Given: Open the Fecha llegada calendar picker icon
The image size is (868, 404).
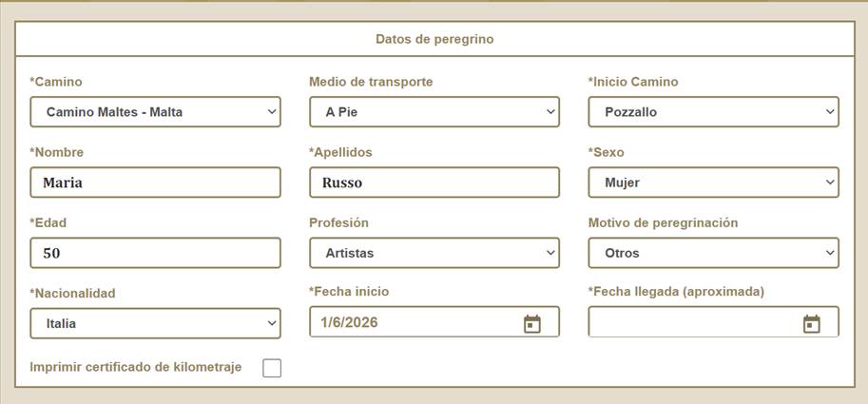Looking at the screenshot, I should click(812, 324).
